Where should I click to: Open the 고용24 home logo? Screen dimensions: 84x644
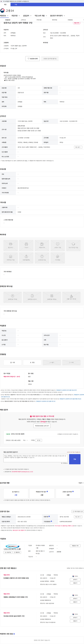tap(7, 11)
